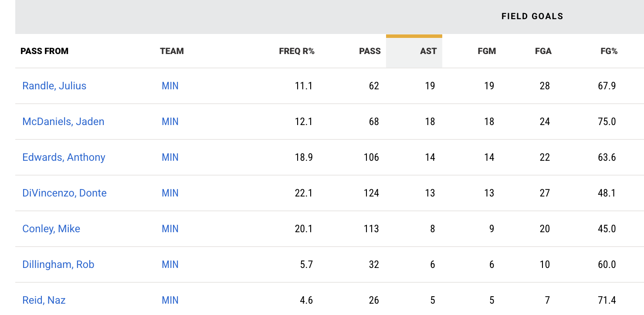Viewport: 644px width, 315px height.
Task: Click MIN team link beside McDaniels
Action: (x=170, y=122)
